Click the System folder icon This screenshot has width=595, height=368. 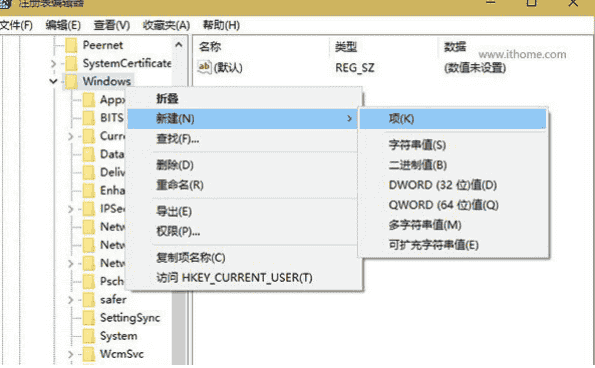pyautogui.click(x=89, y=336)
